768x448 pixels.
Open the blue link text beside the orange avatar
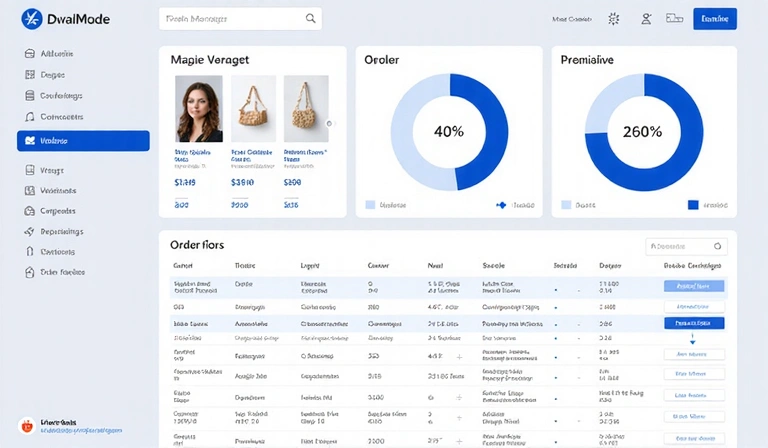coord(81,431)
